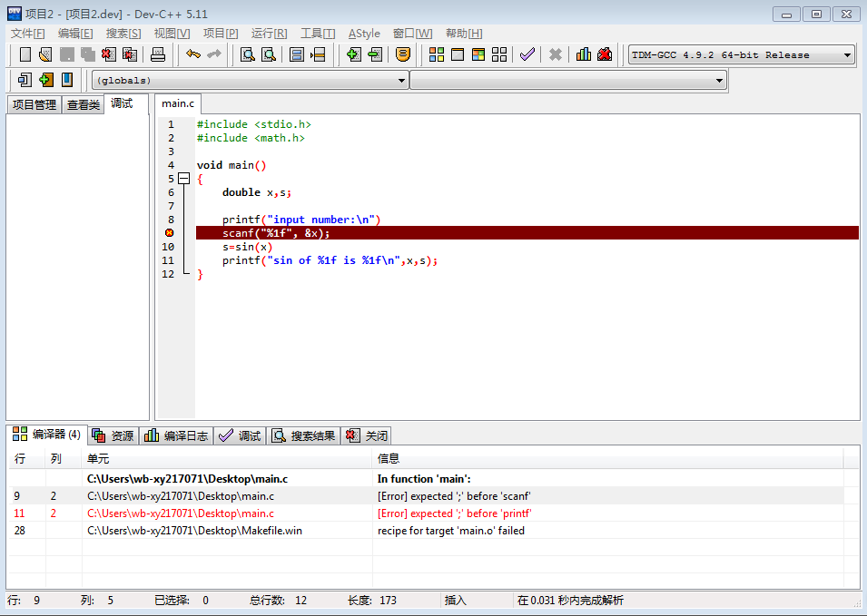Viewport: 867px width, 616px height.
Task: Click the New file toolbar icon
Action: tap(25, 54)
